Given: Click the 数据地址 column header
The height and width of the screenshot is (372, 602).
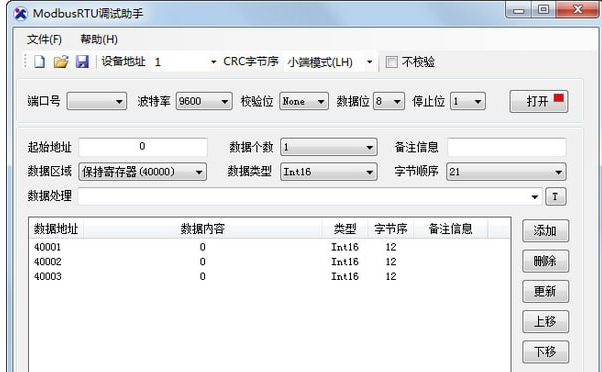Looking at the screenshot, I should click(56, 229).
